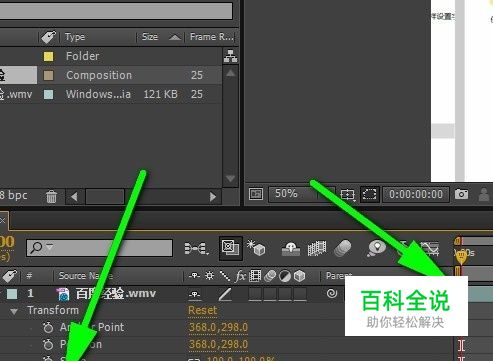Click the Parent column header

339,276
